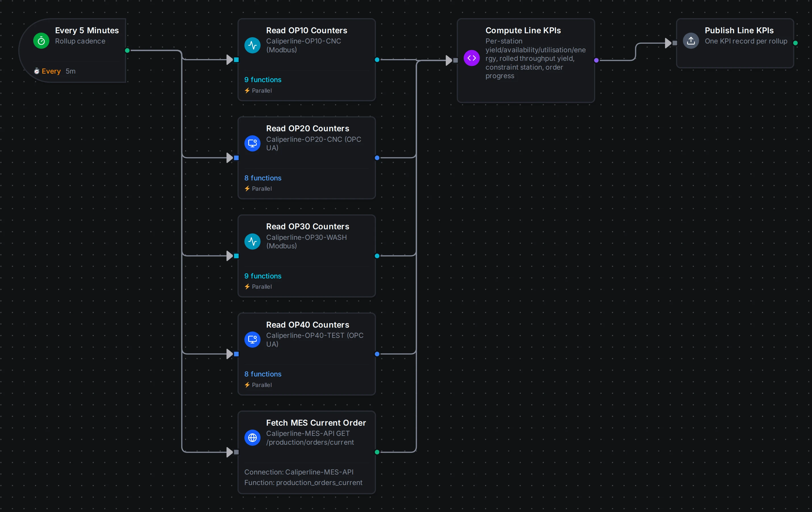Open the 9 functions link on Read OP10 Counters
Image resolution: width=812 pixels, height=512 pixels.
pos(263,80)
